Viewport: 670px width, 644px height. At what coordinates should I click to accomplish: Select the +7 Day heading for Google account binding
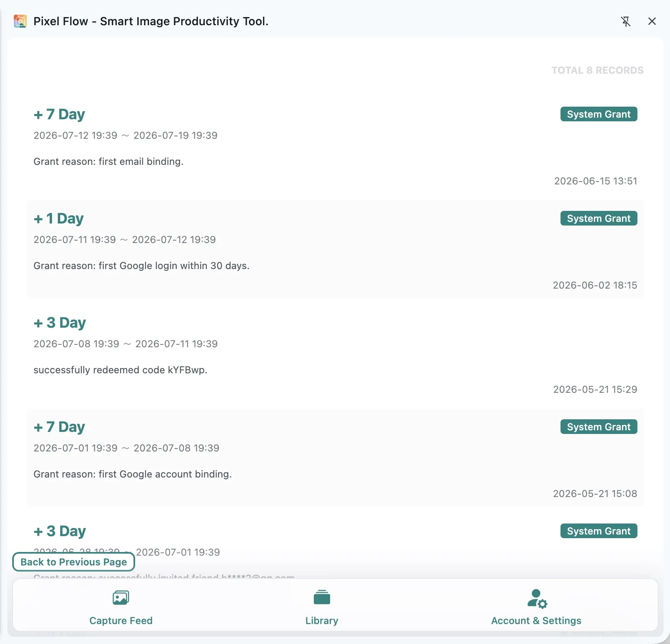tap(59, 427)
